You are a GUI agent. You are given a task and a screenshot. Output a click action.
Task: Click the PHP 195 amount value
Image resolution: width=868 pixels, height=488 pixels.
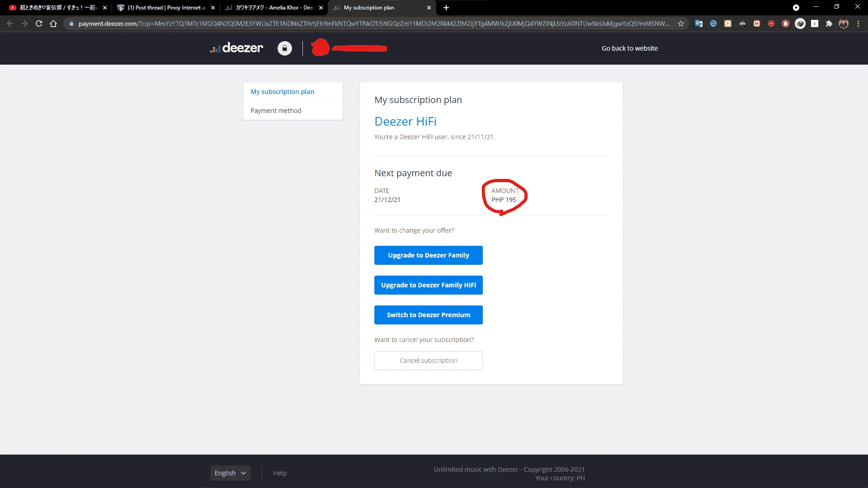click(504, 200)
